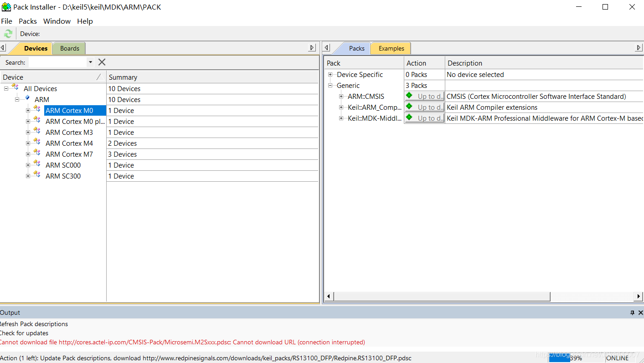Open the Packs menu

click(28, 21)
